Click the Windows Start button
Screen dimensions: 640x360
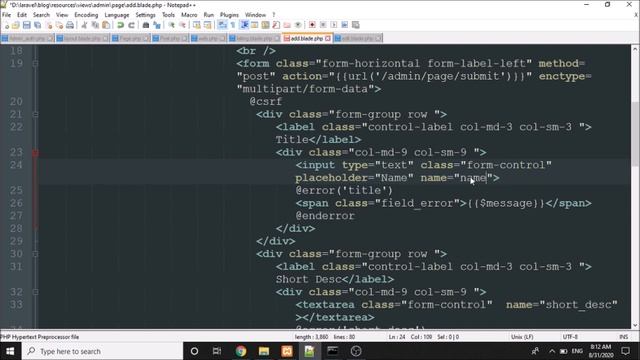pos(10,351)
